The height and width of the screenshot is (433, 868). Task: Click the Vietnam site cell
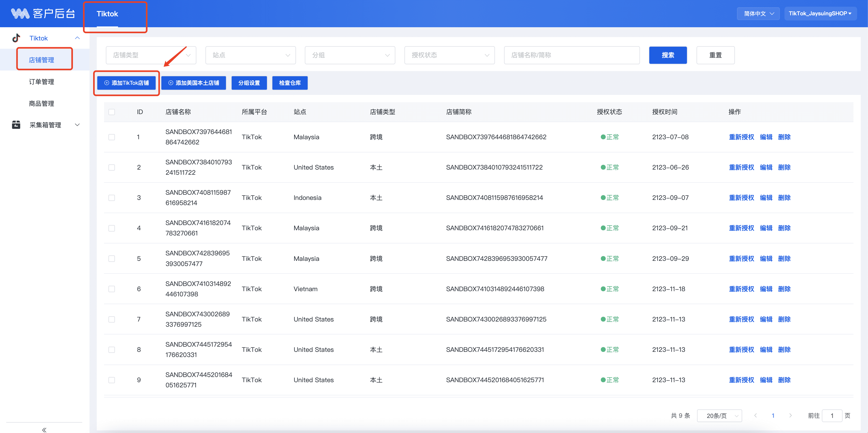pos(305,289)
